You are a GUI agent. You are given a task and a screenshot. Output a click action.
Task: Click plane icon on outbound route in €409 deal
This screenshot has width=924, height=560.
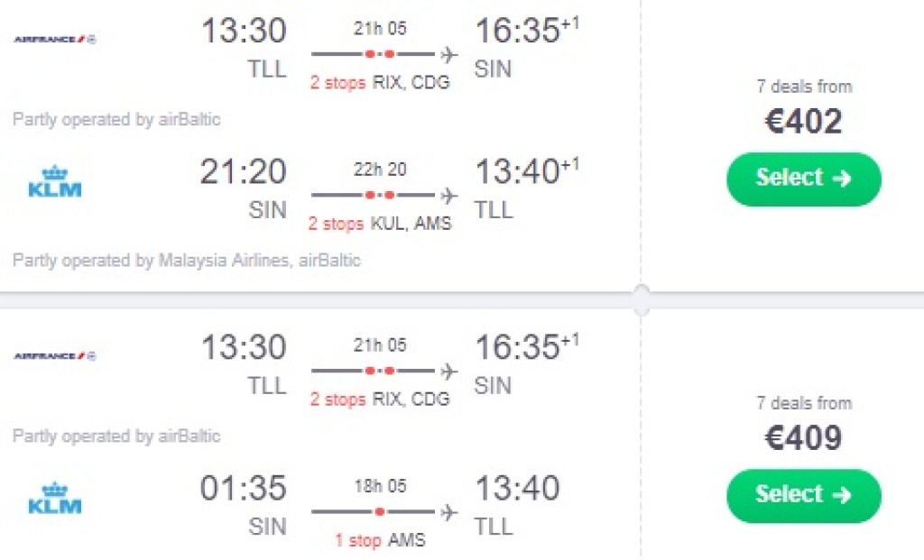tap(449, 370)
